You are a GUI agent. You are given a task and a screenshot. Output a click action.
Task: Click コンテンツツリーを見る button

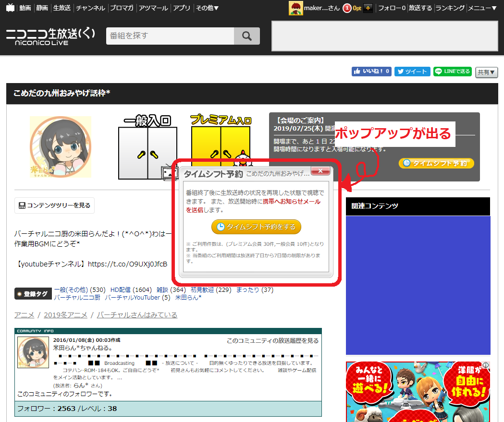click(54, 205)
